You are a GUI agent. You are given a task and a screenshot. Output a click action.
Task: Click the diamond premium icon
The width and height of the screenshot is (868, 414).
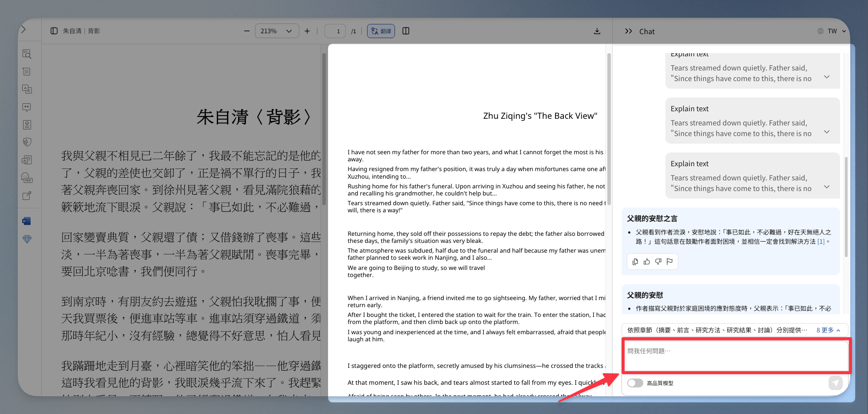[27, 239]
